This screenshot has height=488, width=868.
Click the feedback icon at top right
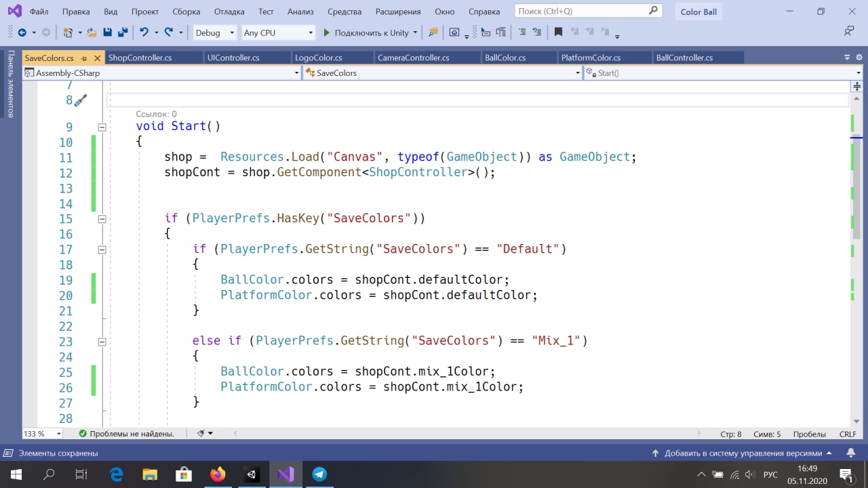tap(848, 31)
